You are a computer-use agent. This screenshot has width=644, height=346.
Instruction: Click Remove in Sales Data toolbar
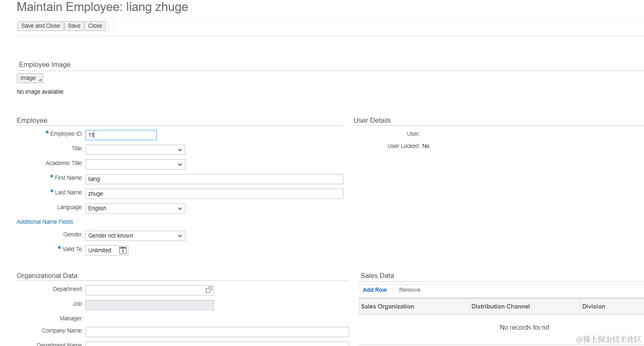(409, 290)
